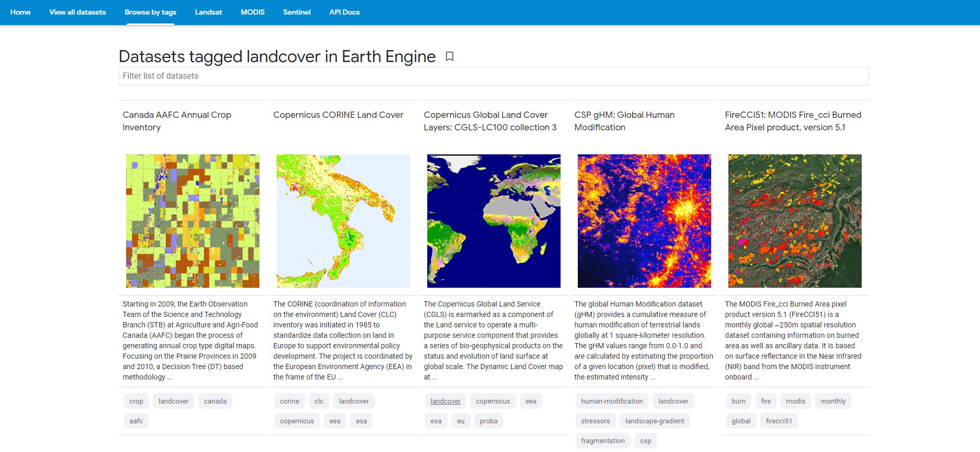Select the Browse by tags tab

coord(151,12)
